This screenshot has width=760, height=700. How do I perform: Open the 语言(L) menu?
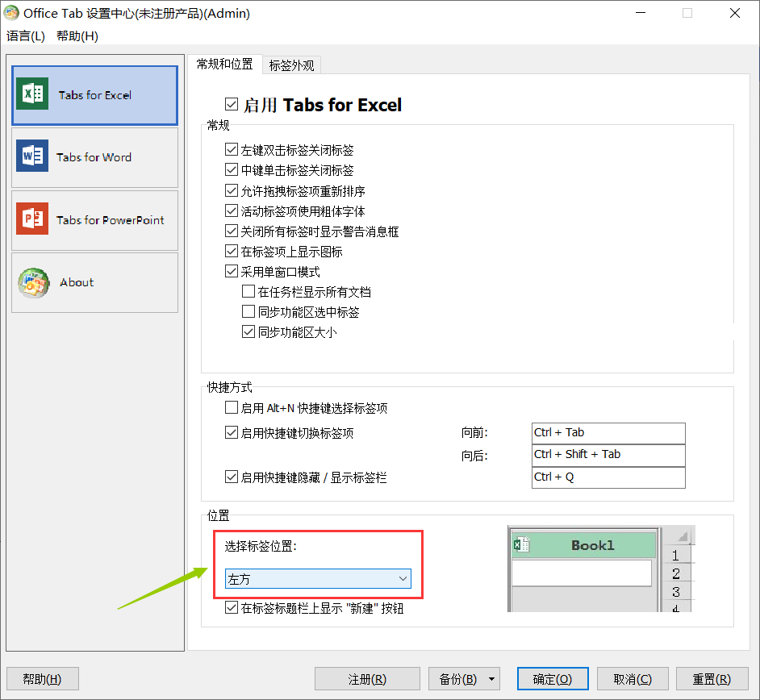[x=25, y=36]
